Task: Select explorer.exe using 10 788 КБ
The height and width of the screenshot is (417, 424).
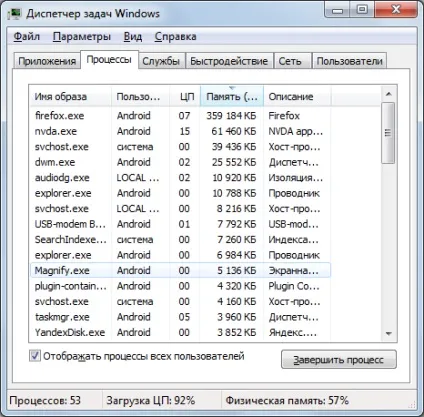Action: [x=180, y=193]
